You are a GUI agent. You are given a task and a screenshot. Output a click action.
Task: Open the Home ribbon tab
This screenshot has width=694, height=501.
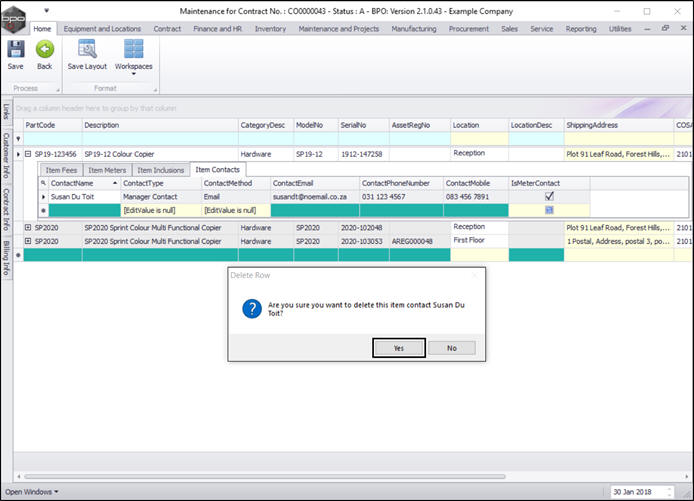tap(42, 29)
